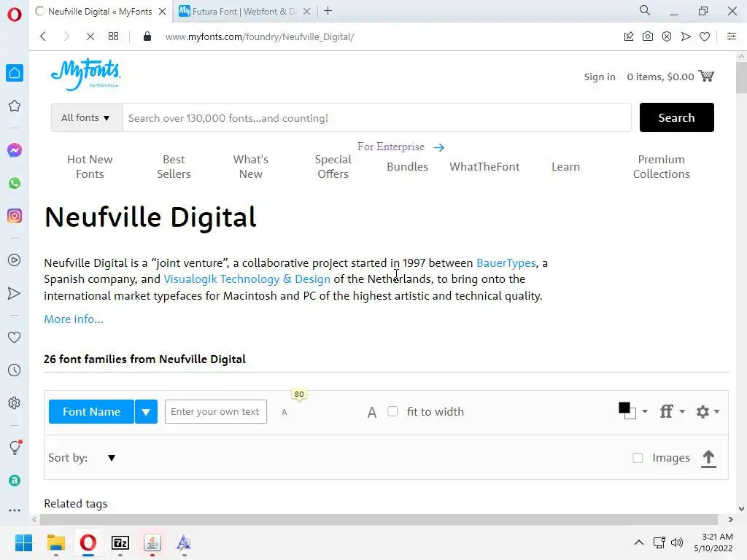This screenshot has width=747, height=560.
Task: Open Opera settings gear in sidebar
Action: tap(15, 402)
